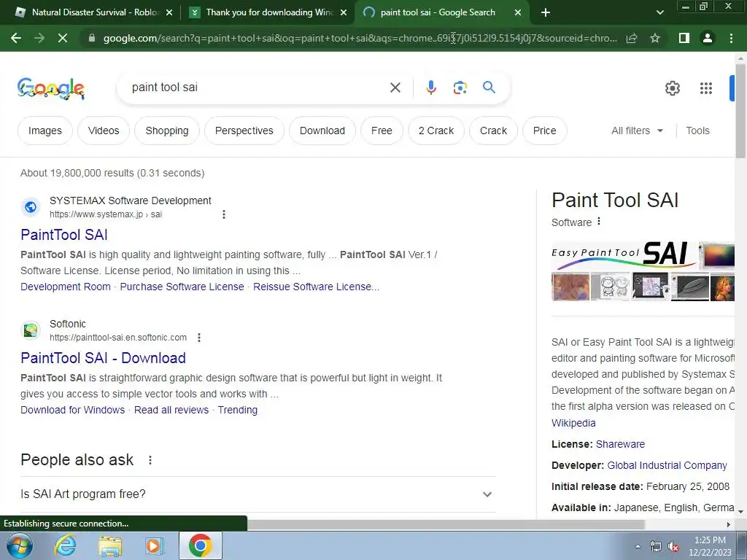
Task: Click the muted volume tray icon
Action: click(673, 547)
